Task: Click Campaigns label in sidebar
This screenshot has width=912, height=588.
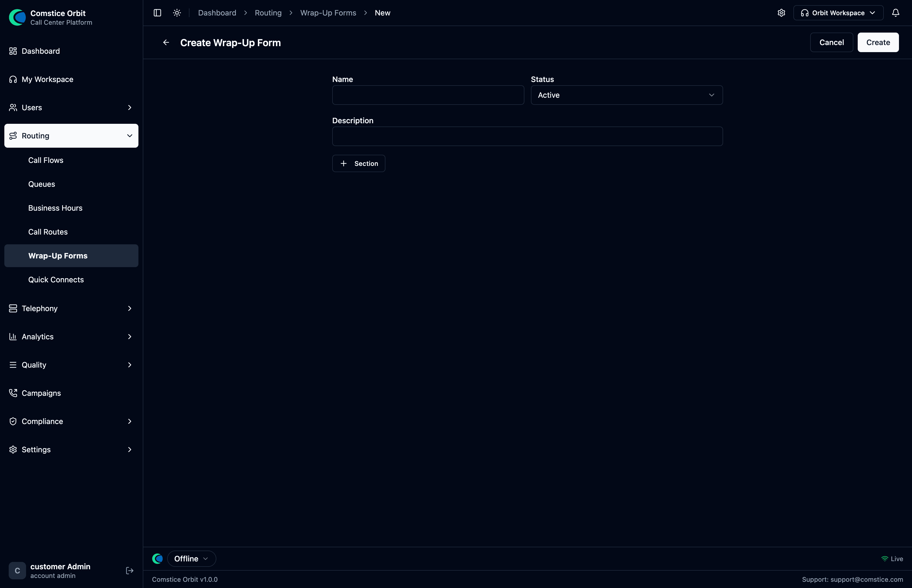Action: click(41, 393)
